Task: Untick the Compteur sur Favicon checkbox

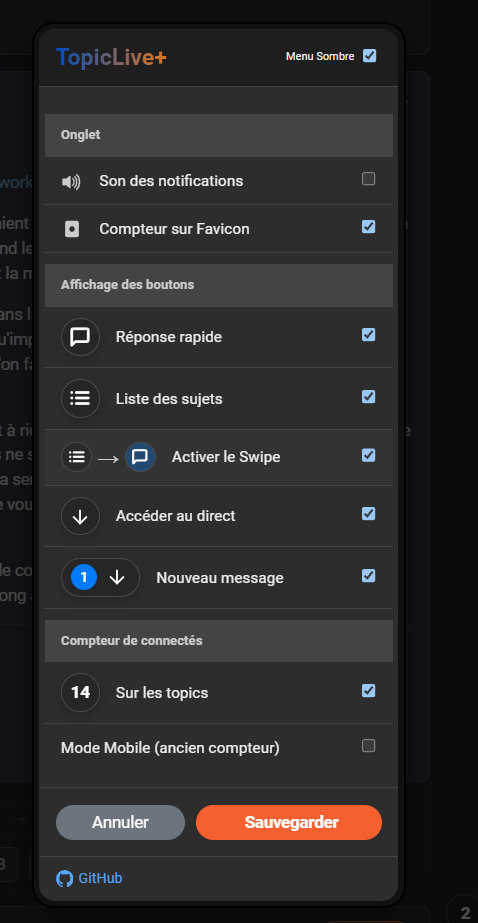Action: [369, 227]
